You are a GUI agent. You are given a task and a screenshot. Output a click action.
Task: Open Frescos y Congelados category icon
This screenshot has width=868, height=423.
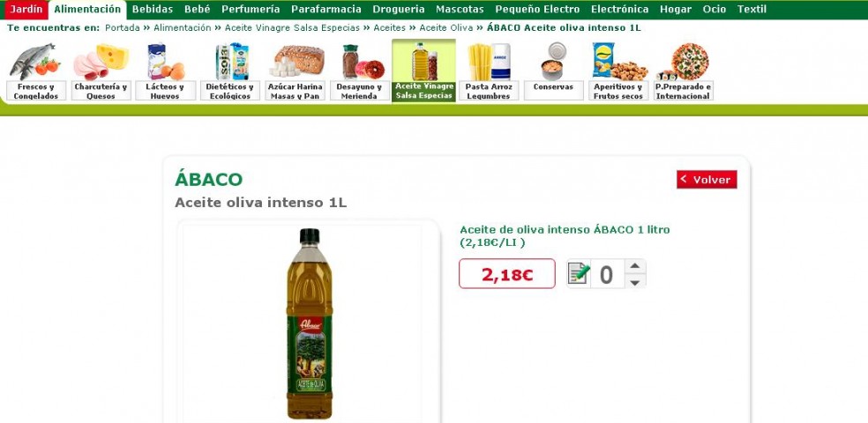(35, 71)
